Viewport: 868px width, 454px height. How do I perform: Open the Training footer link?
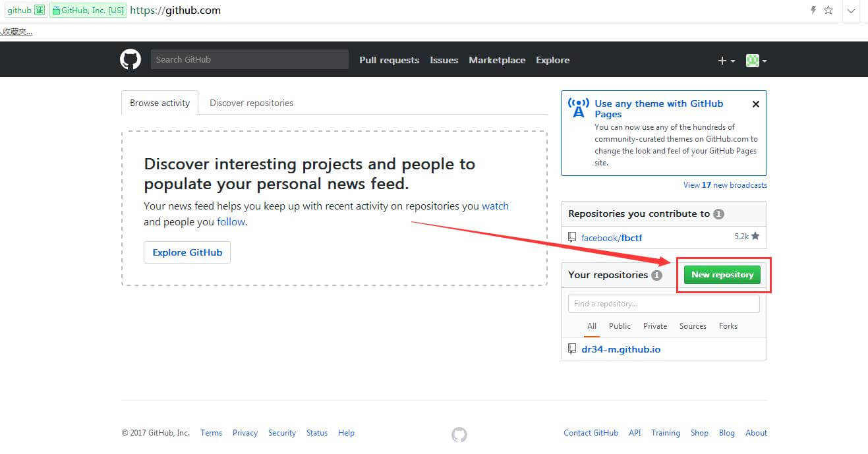coord(666,433)
